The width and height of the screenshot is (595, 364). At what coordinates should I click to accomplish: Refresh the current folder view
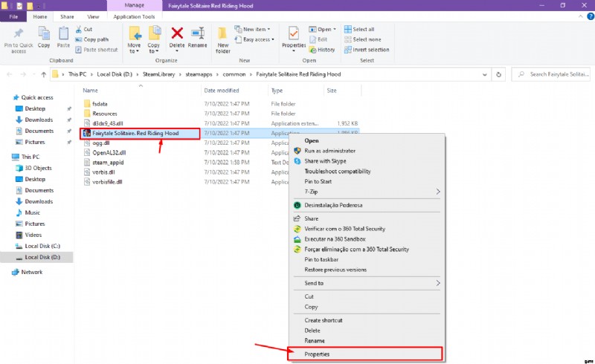498,74
